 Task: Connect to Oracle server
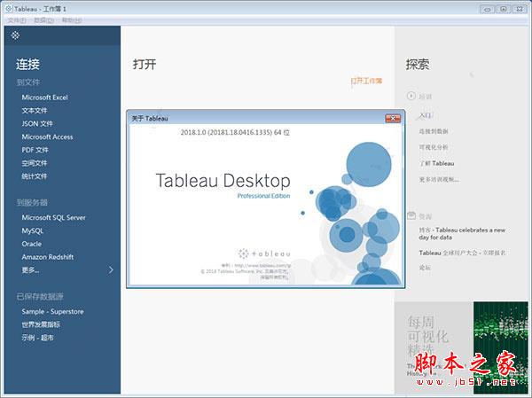click(32, 244)
